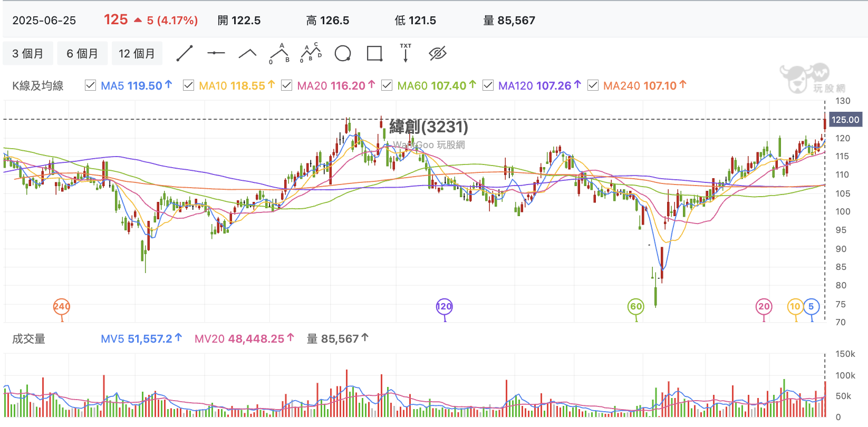Click the 125.00 current price label
Viewport: 868px width, 427px height.
pos(845,120)
